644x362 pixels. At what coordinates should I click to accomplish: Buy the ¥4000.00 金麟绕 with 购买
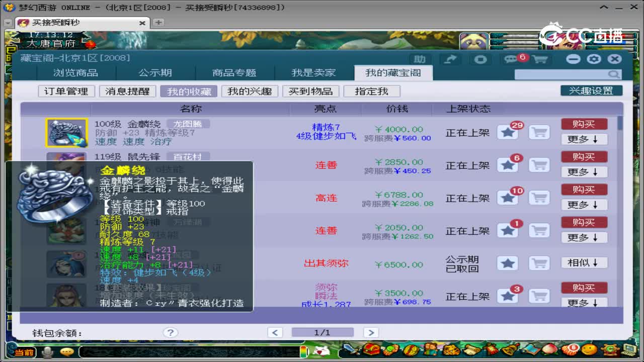(584, 124)
